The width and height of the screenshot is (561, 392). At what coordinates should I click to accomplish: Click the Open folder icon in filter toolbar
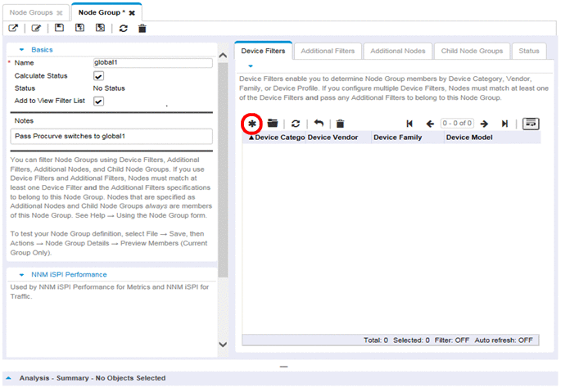pyautogui.click(x=273, y=124)
